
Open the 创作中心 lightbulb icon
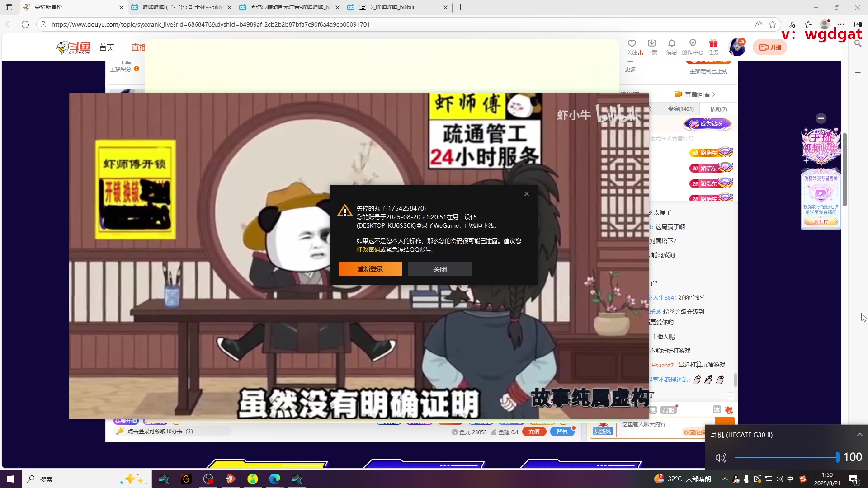pyautogui.click(x=693, y=47)
